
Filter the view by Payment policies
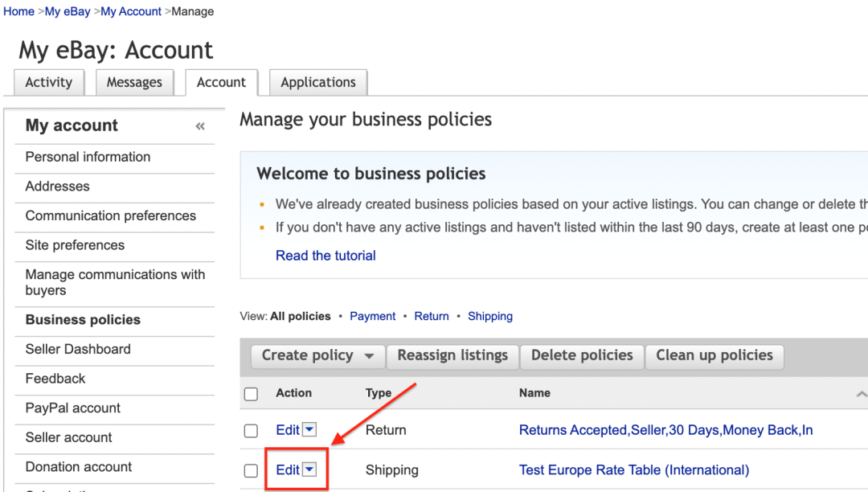(372, 317)
